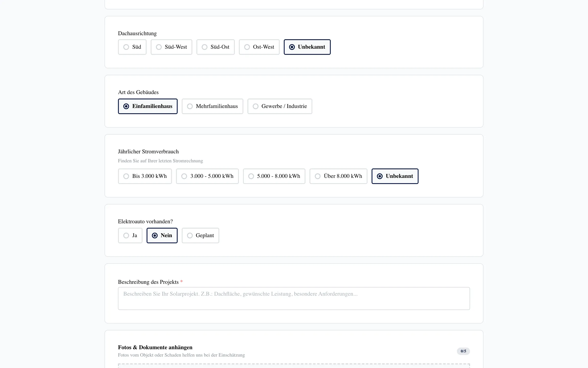Choose Süd-West roof orientation
Image resolution: width=588 pixels, height=368 pixels.
(x=171, y=47)
